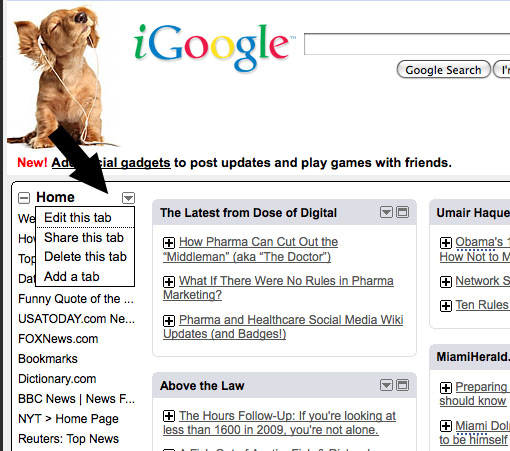Click the Google Search button
This screenshot has width=510, height=451.
coord(443,70)
